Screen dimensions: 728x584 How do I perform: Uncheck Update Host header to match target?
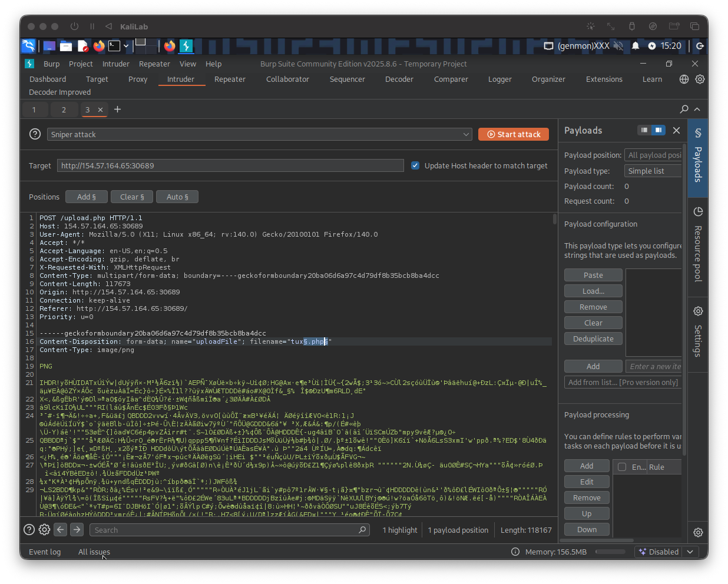[415, 166]
